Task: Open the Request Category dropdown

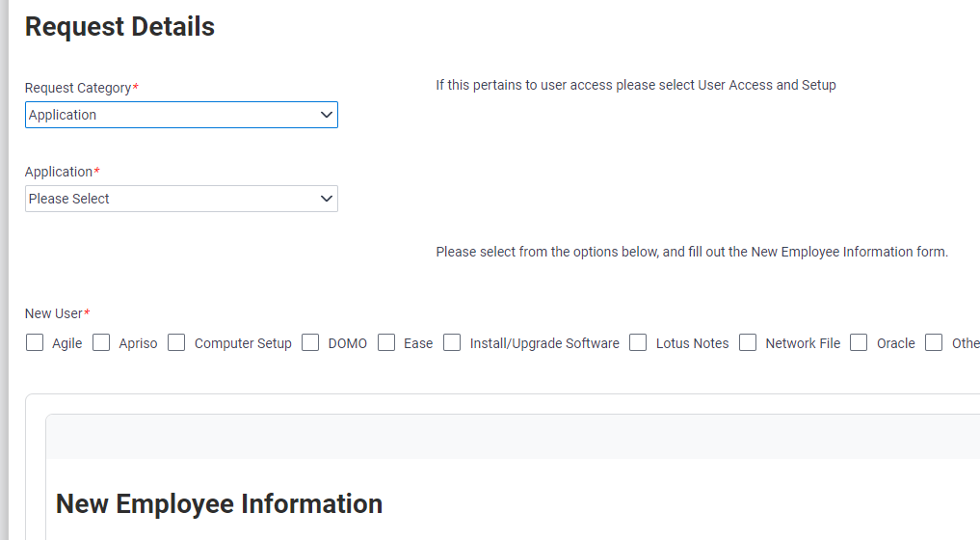Action: tap(181, 115)
